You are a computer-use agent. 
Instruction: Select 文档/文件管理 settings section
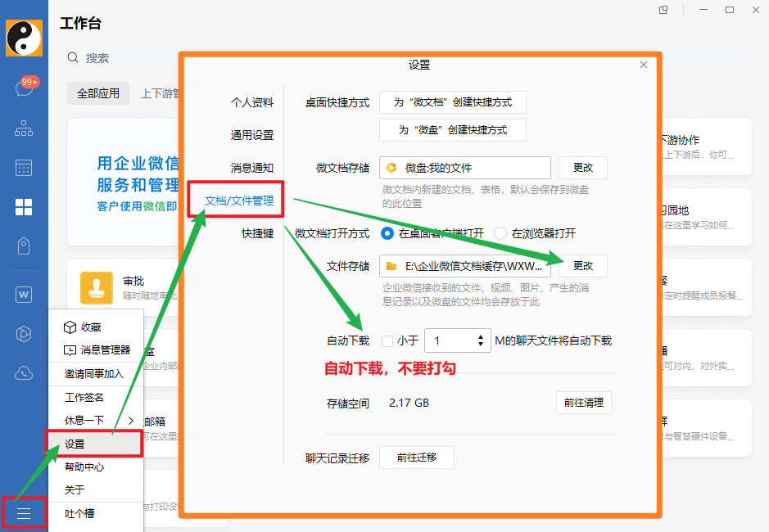239,201
